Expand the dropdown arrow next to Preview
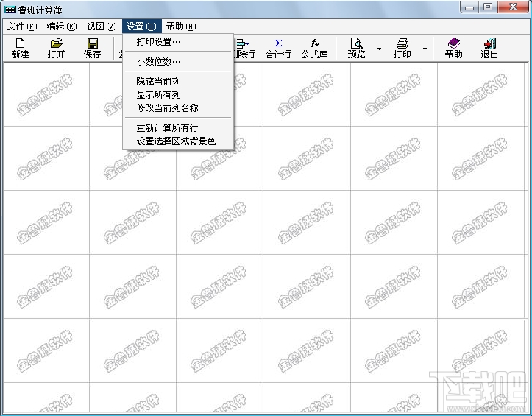This screenshot has height=416, width=532. point(379,49)
